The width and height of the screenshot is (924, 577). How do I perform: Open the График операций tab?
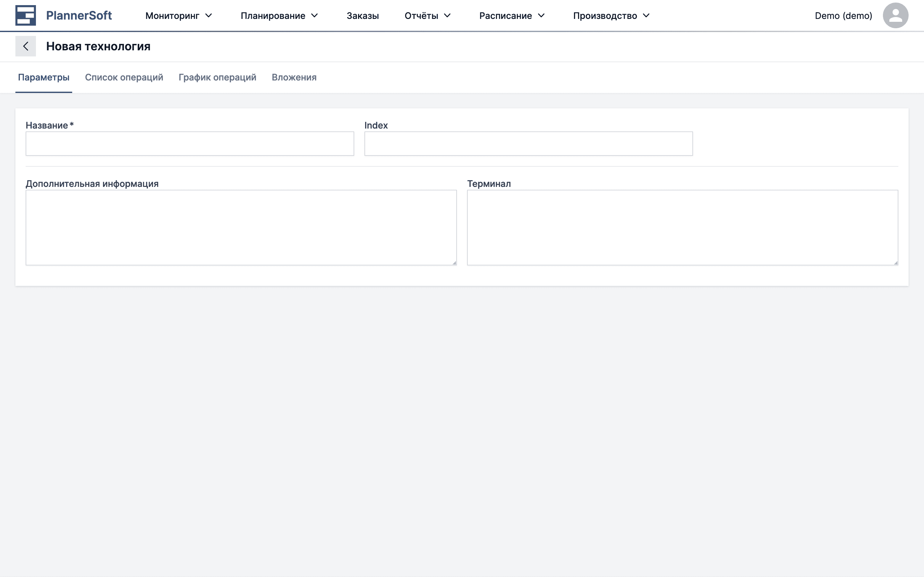click(x=217, y=78)
